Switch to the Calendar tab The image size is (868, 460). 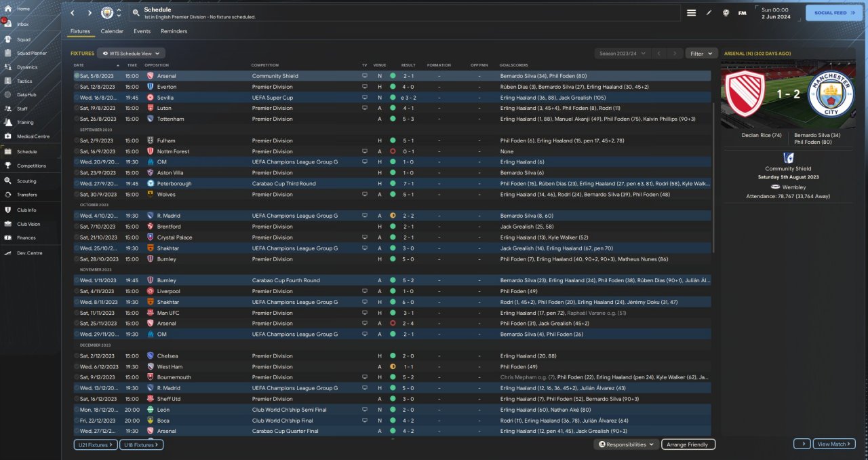tap(112, 31)
